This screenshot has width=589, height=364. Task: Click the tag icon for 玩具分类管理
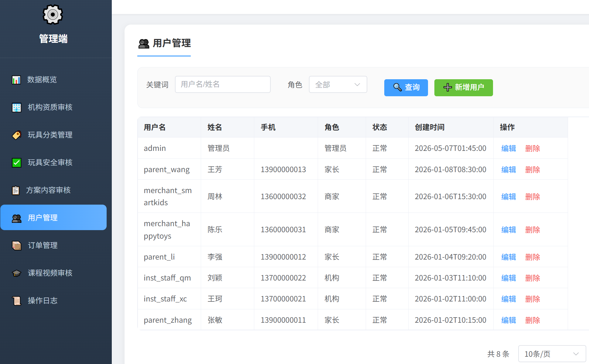point(16,135)
